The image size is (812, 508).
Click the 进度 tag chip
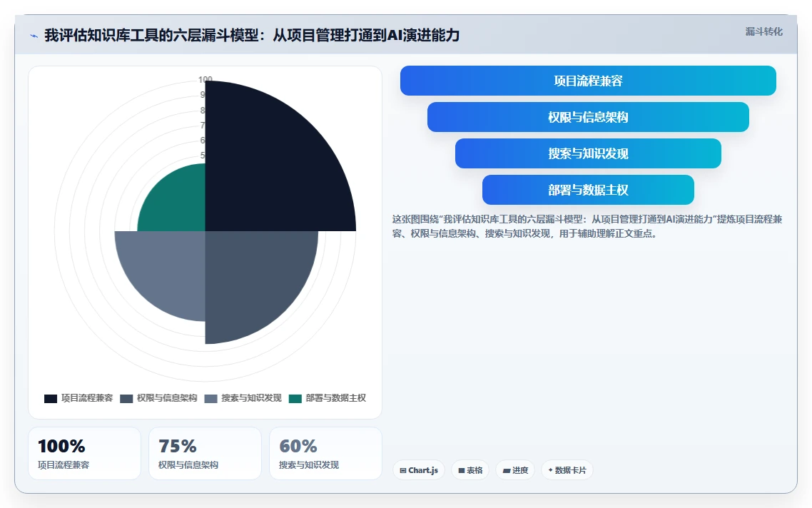pos(515,470)
